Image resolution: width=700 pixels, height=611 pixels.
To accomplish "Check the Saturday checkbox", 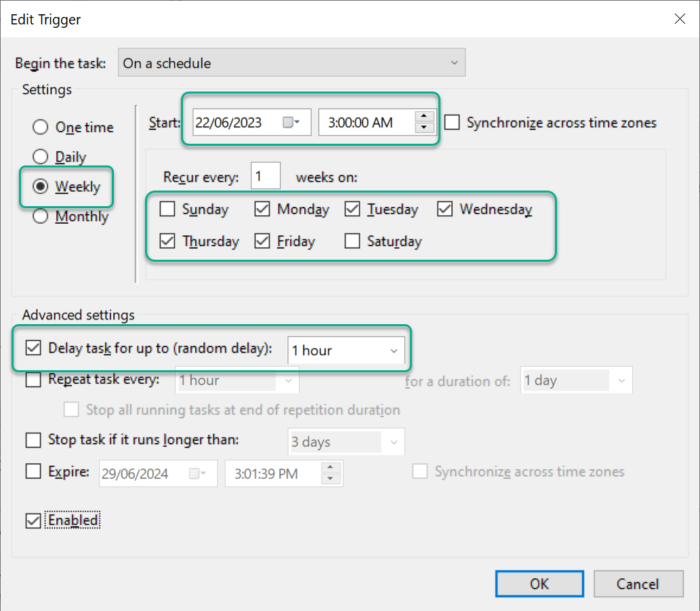I will [x=352, y=241].
